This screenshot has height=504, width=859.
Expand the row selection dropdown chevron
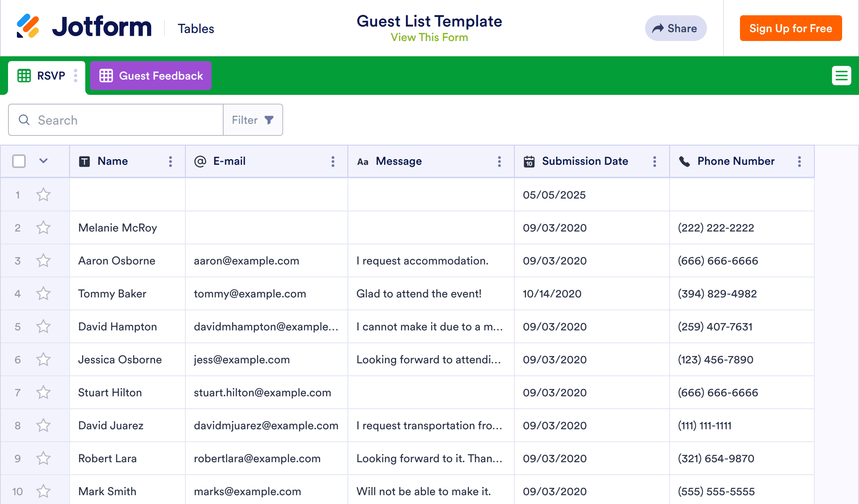coord(43,161)
